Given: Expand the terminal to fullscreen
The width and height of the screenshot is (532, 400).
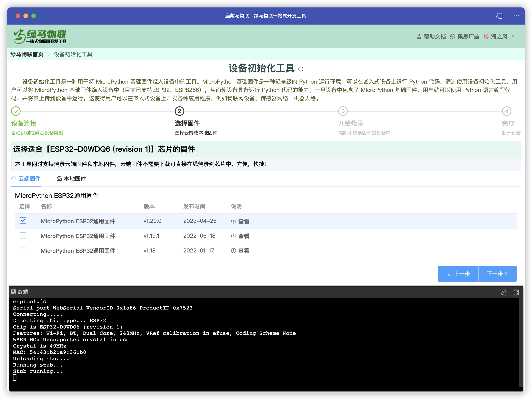Looking at the screenshot, I should coord(516,292).
